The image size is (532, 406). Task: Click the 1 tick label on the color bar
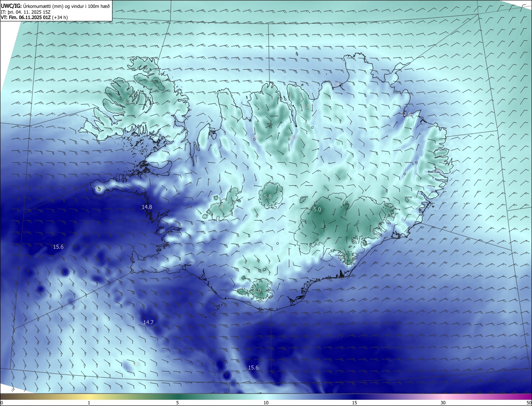89,403
